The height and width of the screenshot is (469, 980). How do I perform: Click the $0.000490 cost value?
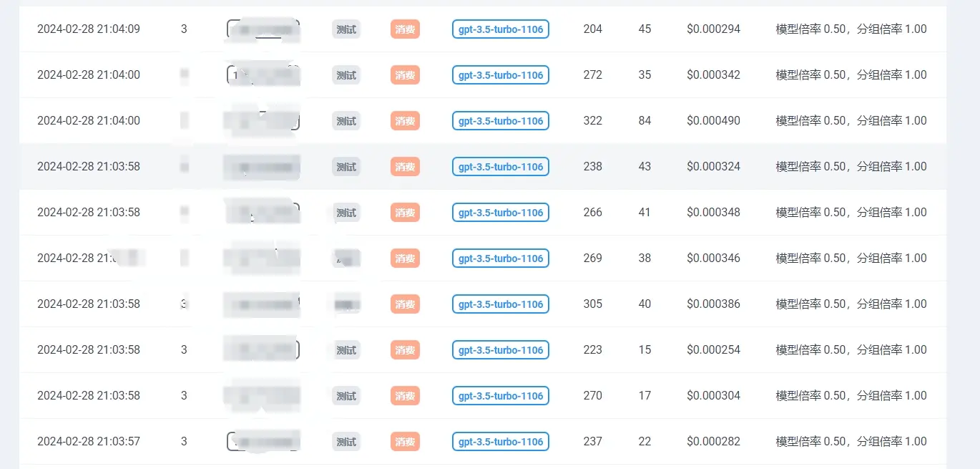click(x=713, y=121)
